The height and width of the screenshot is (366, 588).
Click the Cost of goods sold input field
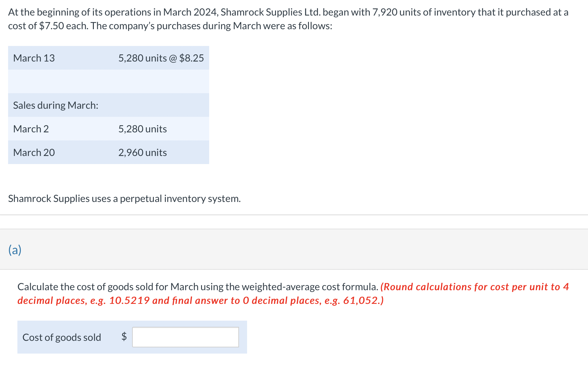tap(186, 337)
